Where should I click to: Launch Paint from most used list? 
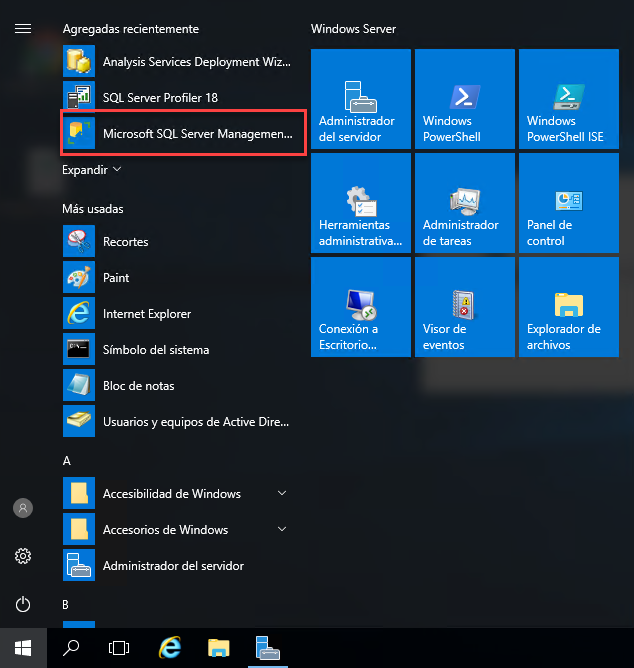[x=177, y=278]
